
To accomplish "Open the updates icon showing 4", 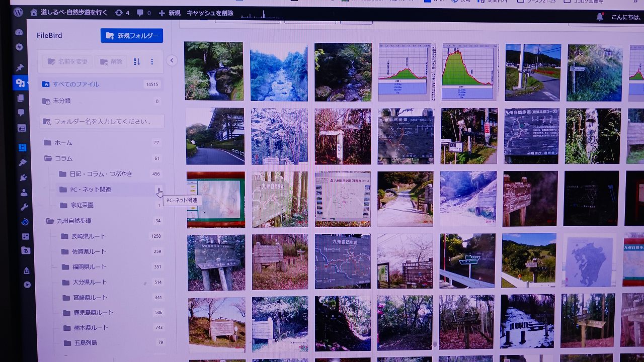I will click(122, 13).
